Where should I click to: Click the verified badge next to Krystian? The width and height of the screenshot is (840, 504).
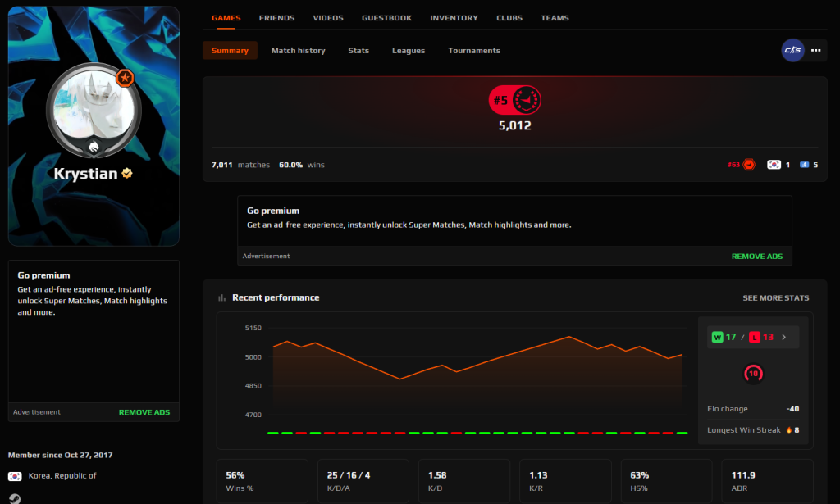(127, 173)
